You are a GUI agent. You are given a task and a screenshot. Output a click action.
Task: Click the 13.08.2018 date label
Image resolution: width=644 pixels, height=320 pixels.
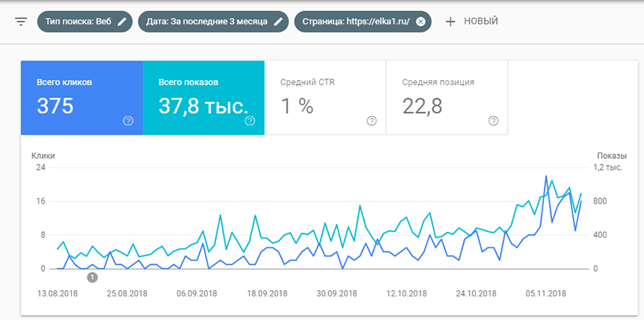pos(57,294)
